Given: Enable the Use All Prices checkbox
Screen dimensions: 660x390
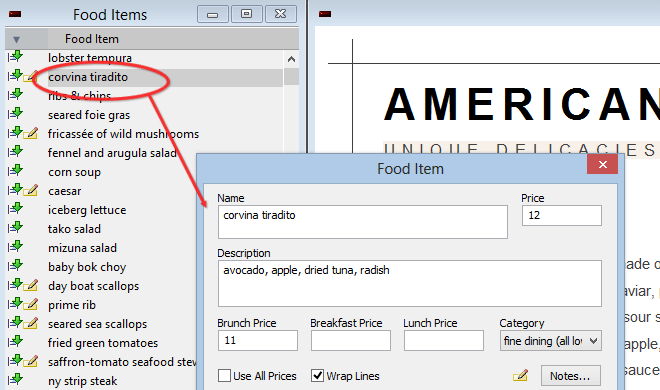Looking at the screenshot, I should [x=224, y=376].
